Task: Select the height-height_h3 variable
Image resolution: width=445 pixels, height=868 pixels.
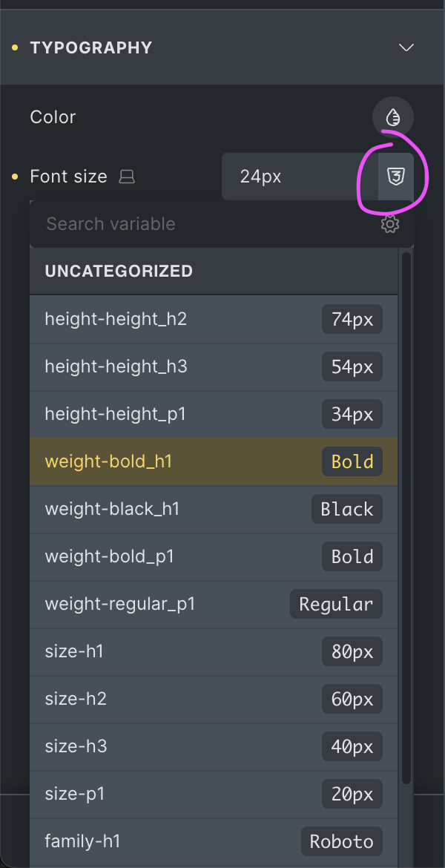Action: pos(214,366)
